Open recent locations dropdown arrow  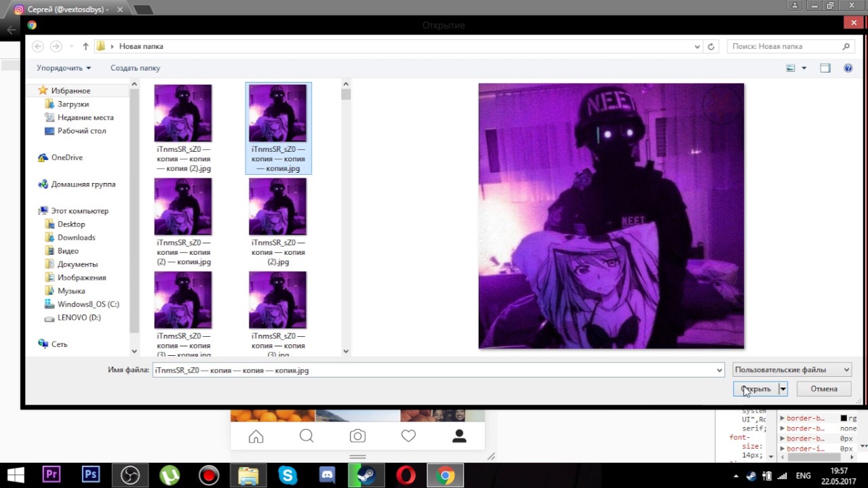71,47
